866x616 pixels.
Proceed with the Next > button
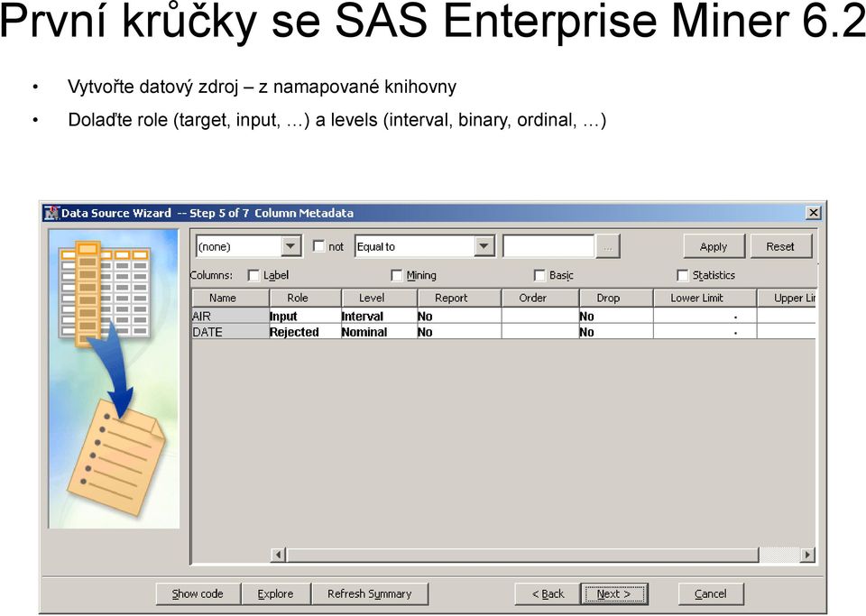coord(614,594)
